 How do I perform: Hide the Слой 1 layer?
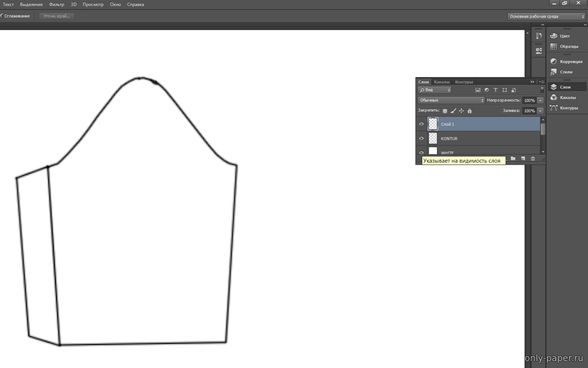(x=421, y=124)
